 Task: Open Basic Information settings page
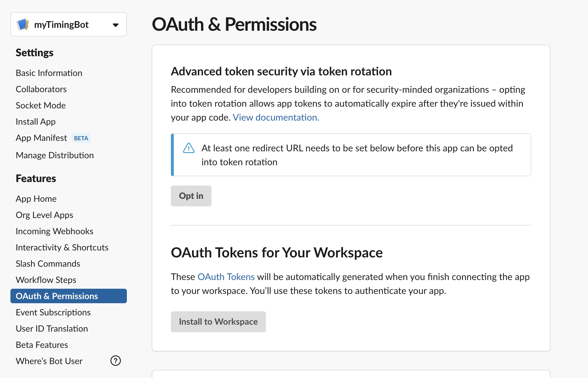[49, 73]
